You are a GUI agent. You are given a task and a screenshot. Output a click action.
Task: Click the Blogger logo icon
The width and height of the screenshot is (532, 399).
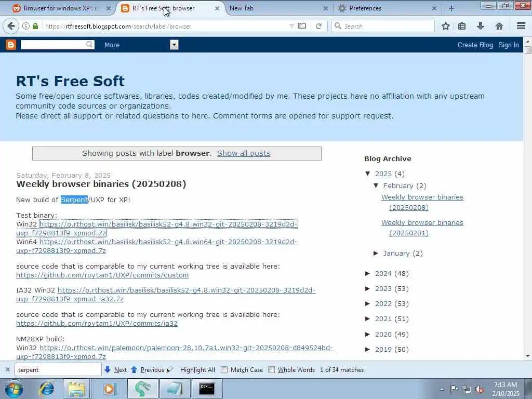click(x=11, y=45)
